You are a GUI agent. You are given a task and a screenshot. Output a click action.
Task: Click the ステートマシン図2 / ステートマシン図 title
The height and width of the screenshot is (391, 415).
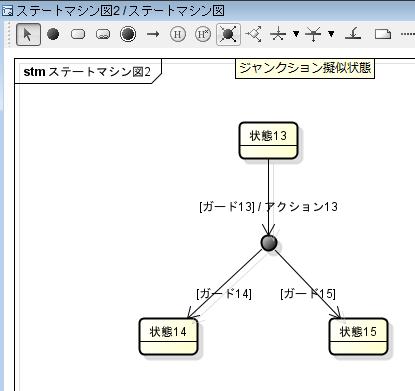pos(120,11)
